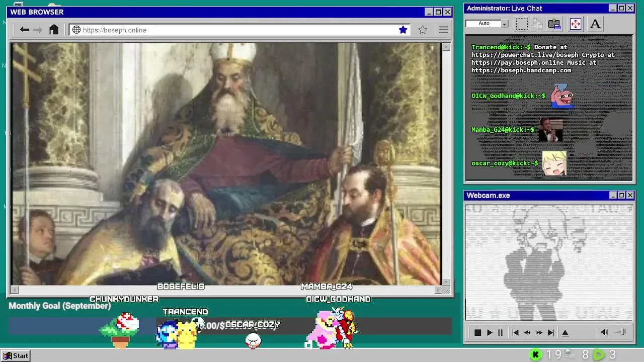644x362 pixels.
Task: Click the play button in Webcam.exe
Action: click(490, 332)
